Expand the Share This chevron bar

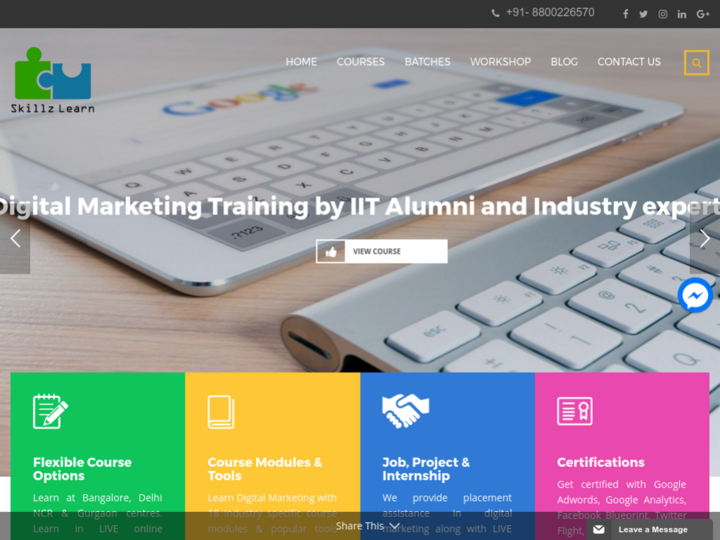[367, 526]
